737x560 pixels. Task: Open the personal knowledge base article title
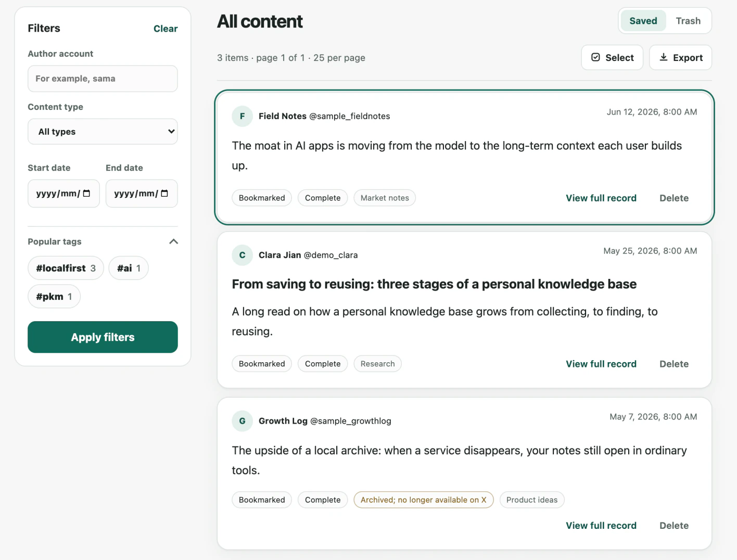434,284
